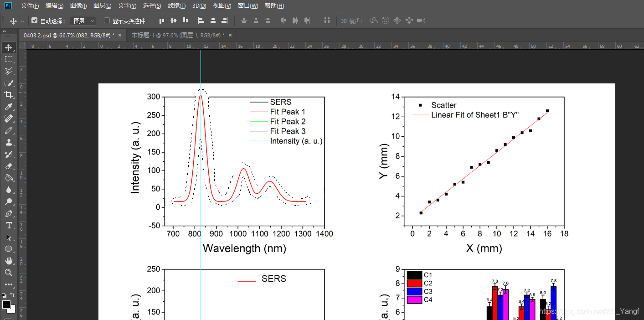Select the Quick Selection tool

click(x=8, y=83)
